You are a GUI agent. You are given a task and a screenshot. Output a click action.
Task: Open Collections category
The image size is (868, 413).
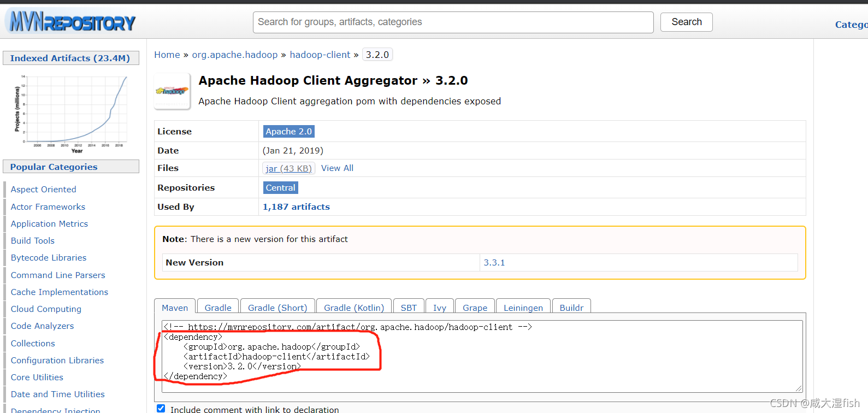tap(33, 344)
